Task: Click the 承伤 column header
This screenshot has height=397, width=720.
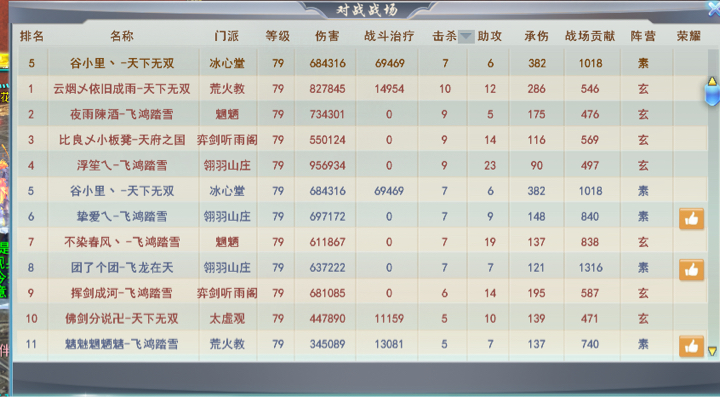Action: click(x=536, y=36)
